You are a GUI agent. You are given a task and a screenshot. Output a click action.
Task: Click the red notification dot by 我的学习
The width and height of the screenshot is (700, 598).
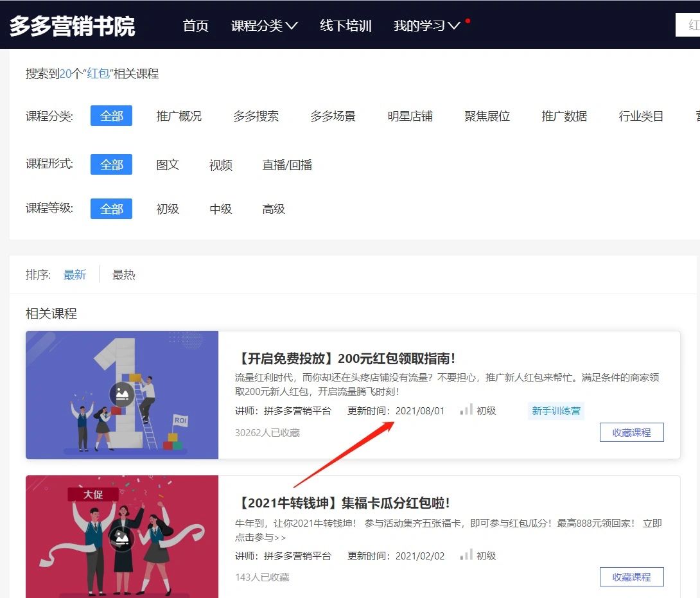click(x=468, y=21)
